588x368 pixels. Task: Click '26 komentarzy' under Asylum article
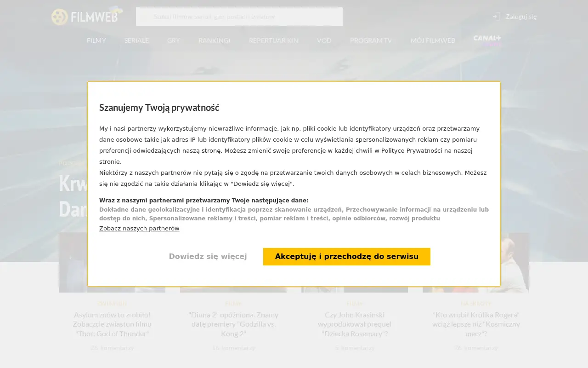tap(112, 348)
